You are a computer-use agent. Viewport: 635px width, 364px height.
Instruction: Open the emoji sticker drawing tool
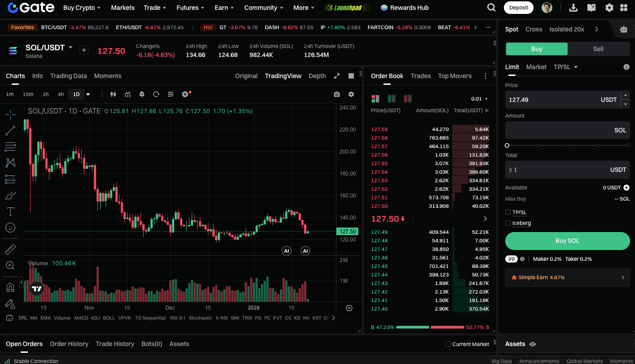click(x=10, y=228)
